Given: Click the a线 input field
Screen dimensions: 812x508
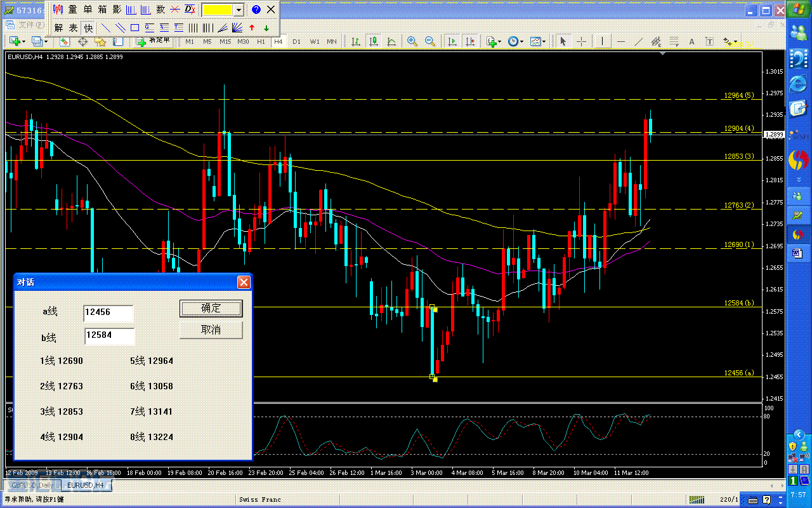Looking at the screenshot, I should [x=108, y=312].
